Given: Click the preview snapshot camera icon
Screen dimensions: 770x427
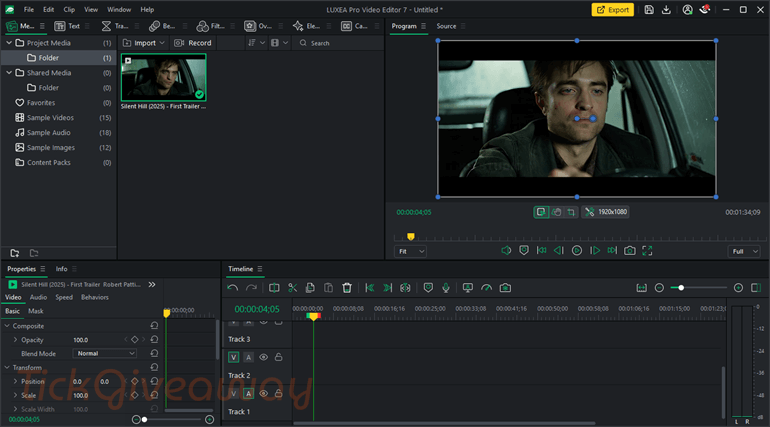Looking at the screenshot, I should [630, 251].
